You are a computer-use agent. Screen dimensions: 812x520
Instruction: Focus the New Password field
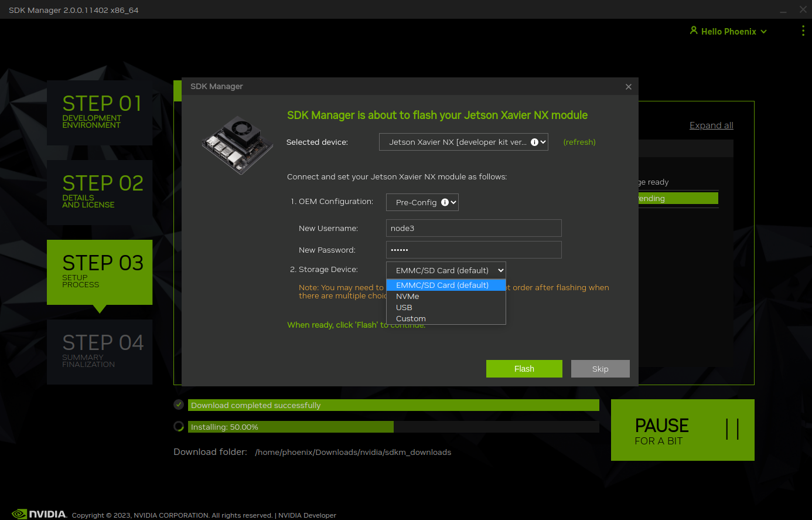474,250
